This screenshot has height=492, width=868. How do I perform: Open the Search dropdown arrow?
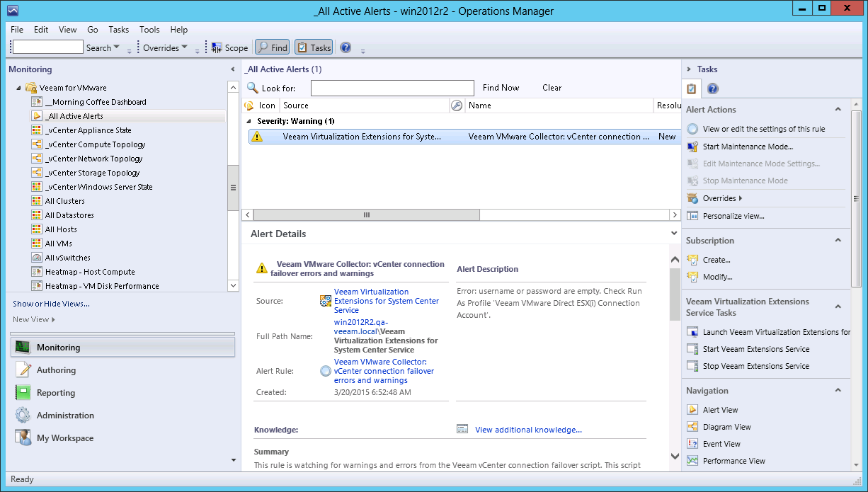(117, 47)
